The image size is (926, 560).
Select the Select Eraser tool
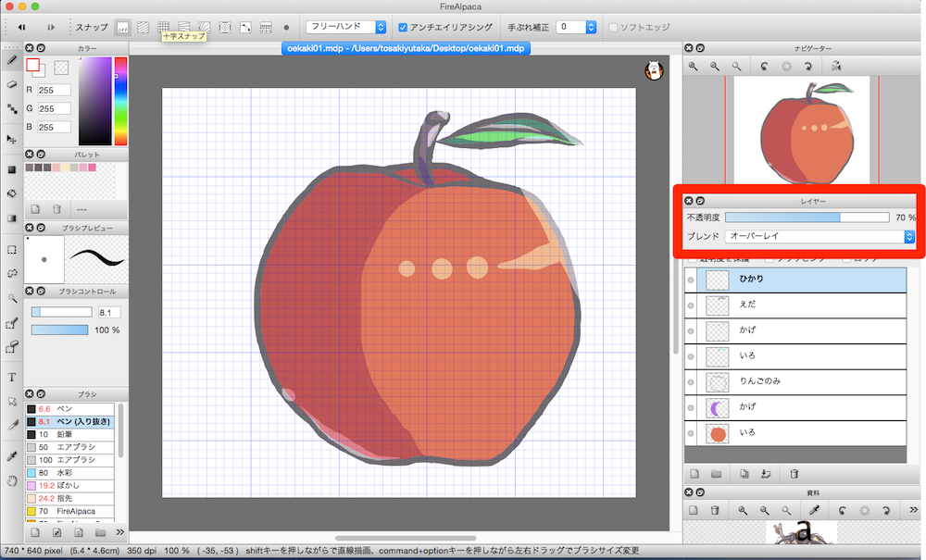pos(12,347)
